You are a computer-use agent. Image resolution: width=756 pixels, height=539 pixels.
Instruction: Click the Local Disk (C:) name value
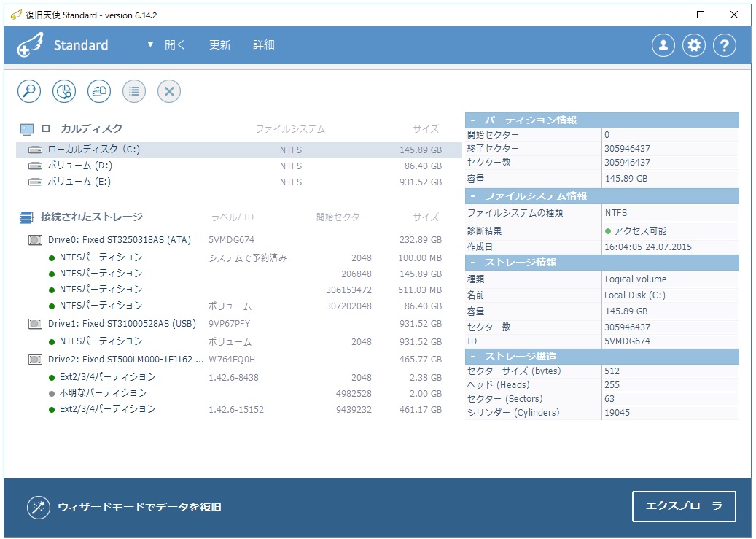(635, 295)
